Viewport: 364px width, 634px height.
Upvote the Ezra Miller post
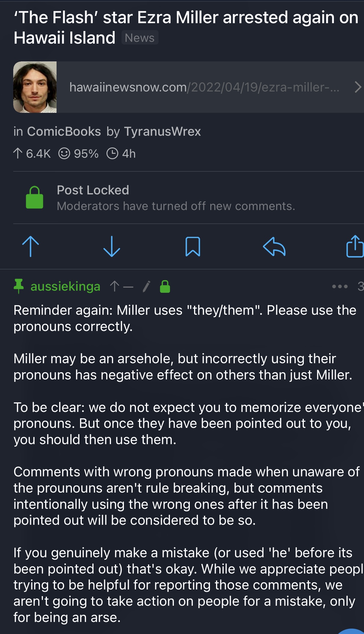pos(30,246)
